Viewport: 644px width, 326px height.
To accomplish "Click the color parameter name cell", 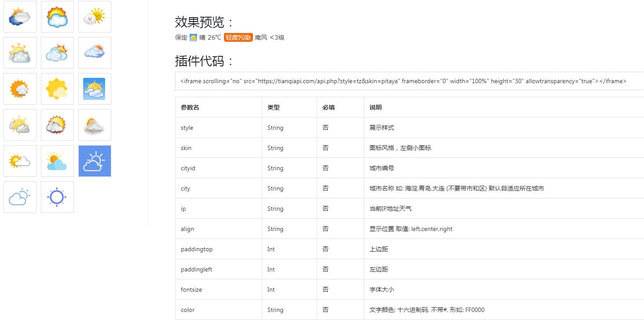I will click(219, 310).
